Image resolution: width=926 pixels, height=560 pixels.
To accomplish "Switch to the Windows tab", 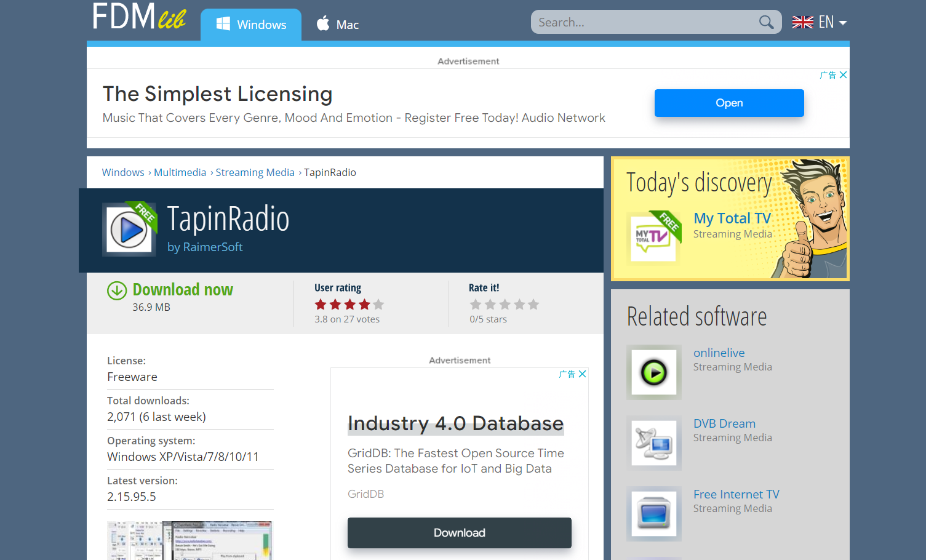I will coord(251,25).
